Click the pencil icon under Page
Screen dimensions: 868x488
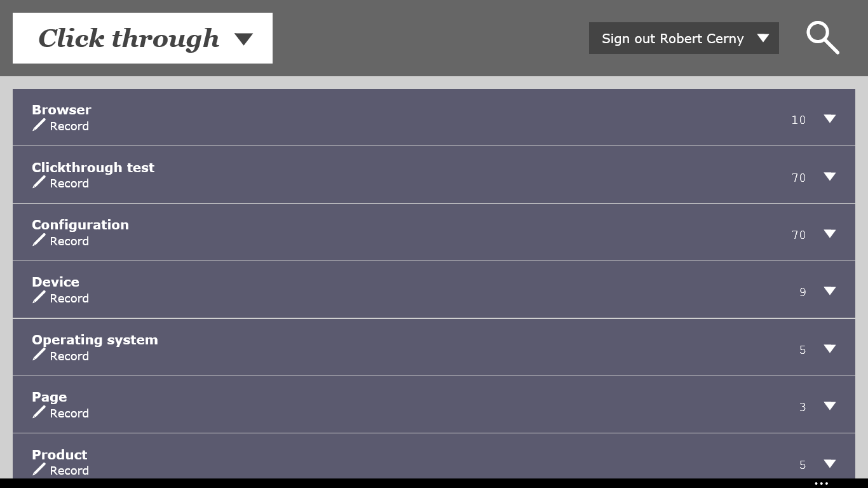[39, 412]
